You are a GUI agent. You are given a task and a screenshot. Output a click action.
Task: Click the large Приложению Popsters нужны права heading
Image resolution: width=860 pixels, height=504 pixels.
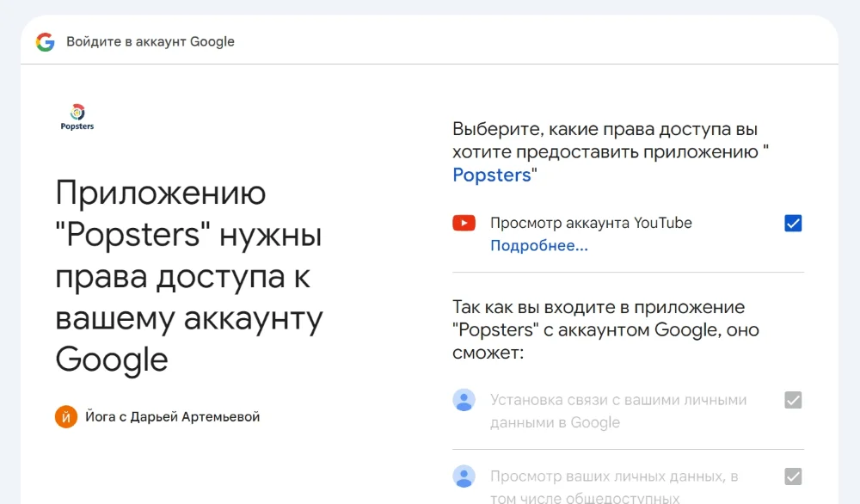(x=189, y=277)
